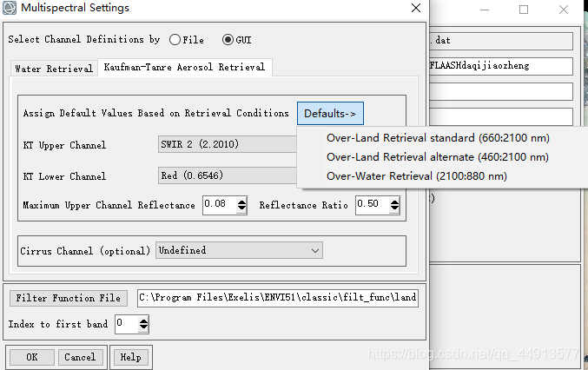The width and height of the screenshot is (588, 370).
Task: Decrease the Reflectance Ratio value
Action: [x=394, y=208]
